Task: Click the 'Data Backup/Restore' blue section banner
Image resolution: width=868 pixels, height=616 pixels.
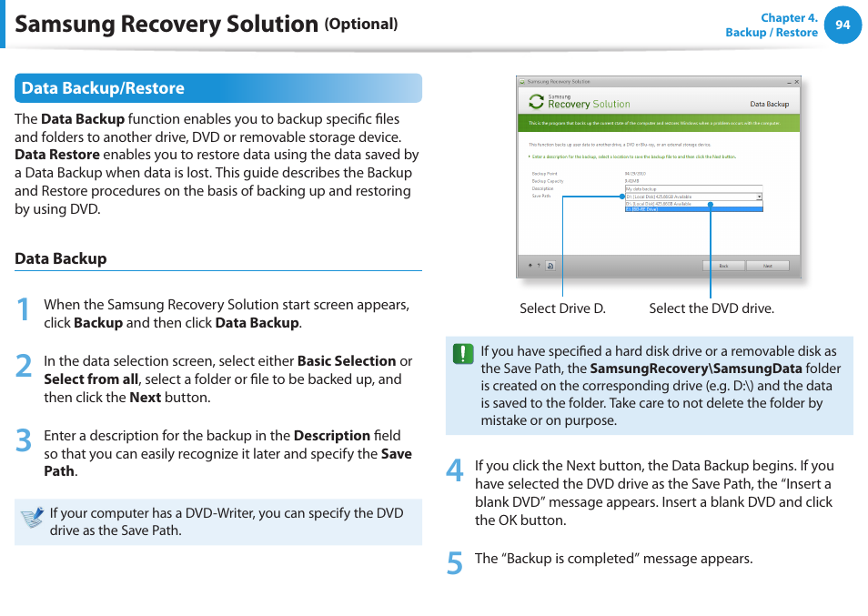Action: tap(218, 88)
